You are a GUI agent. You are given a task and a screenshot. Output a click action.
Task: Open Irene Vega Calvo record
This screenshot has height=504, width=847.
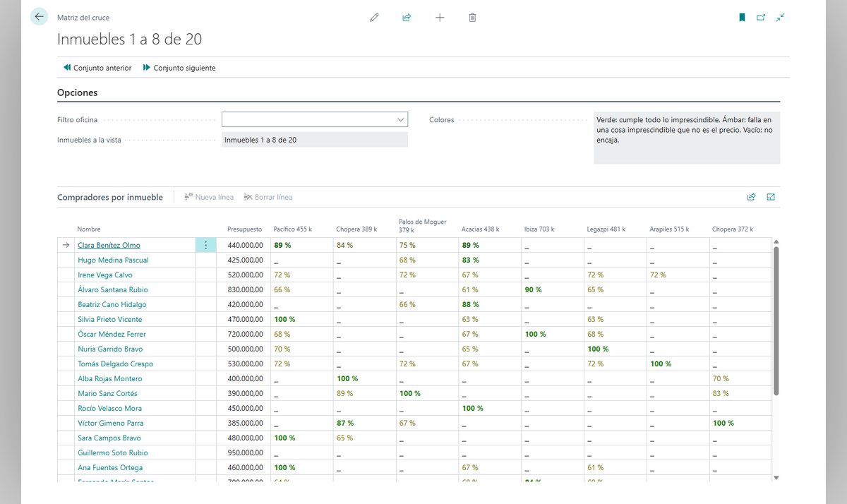click(x=105, y=275)
